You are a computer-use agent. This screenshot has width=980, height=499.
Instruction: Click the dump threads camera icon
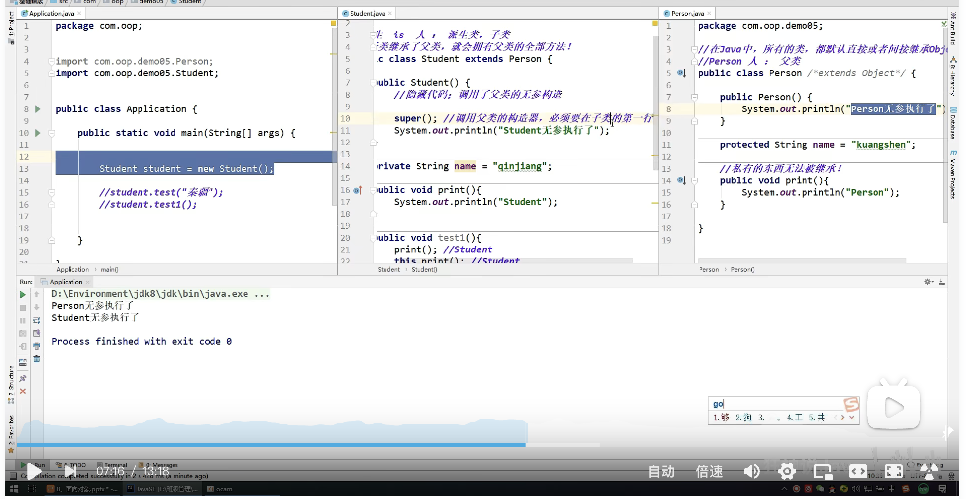[23, 333]
